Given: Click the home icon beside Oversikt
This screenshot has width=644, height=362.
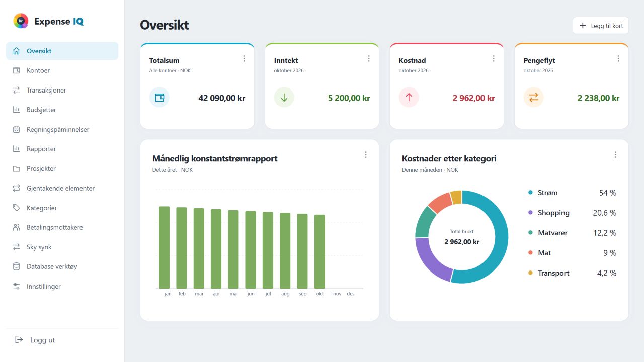Looking at the screenshot, I should click(x=17, y=51).
